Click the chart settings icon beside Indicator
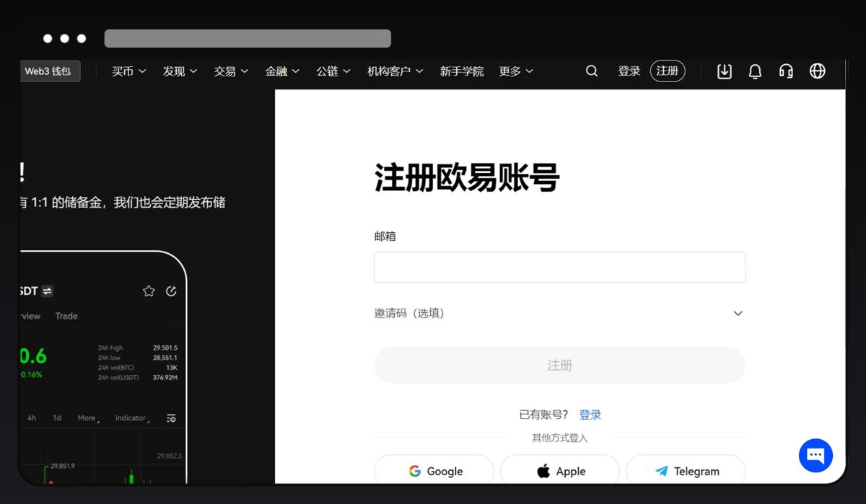Viewport: 866px width, 504px height. 171,418
